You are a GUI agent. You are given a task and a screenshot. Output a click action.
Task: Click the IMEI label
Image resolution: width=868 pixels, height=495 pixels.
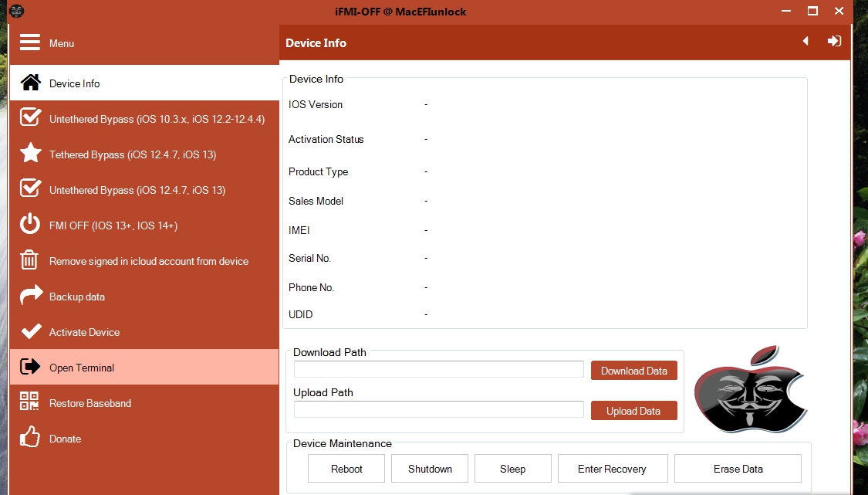click(299, 231)
